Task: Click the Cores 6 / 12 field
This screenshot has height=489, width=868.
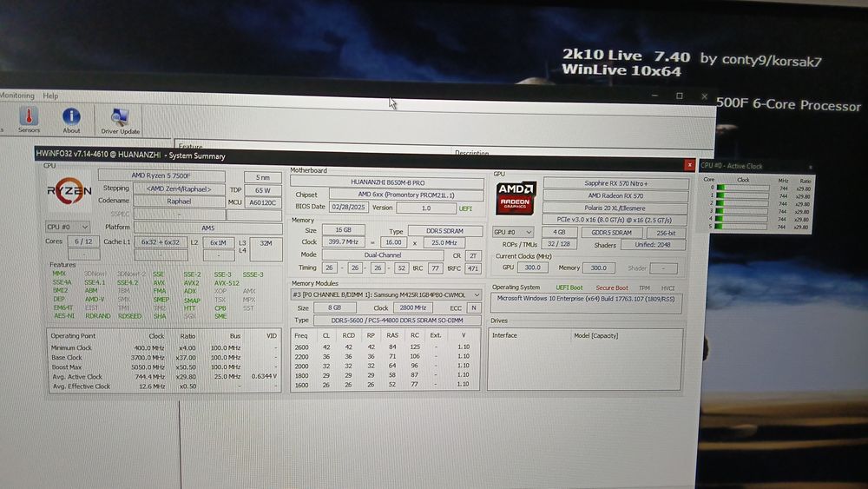Action: 83,241
